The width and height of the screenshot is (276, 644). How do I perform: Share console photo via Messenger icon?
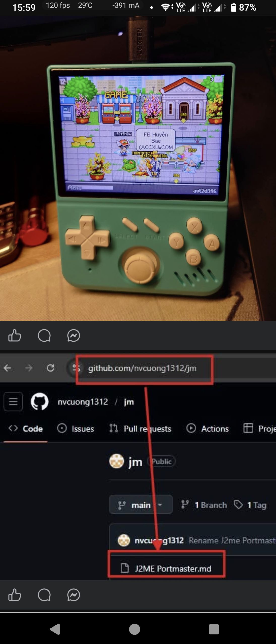tap(74, 335)
